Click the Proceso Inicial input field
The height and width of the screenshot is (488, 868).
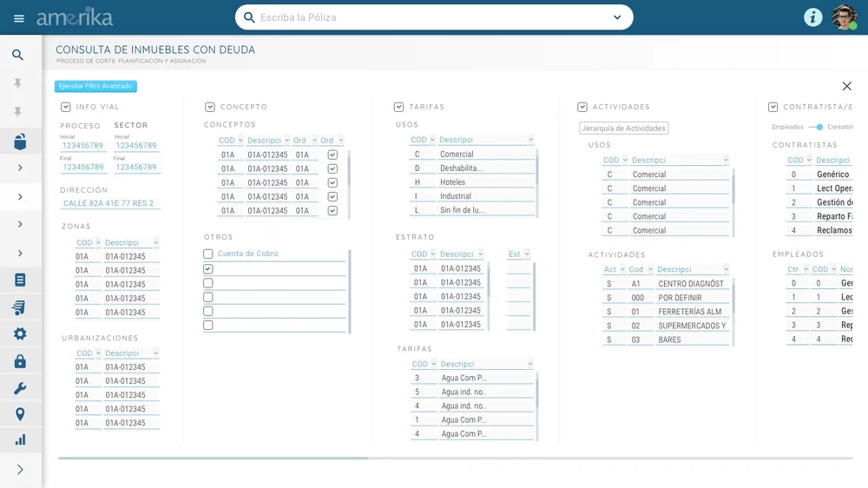click(82, 145)
